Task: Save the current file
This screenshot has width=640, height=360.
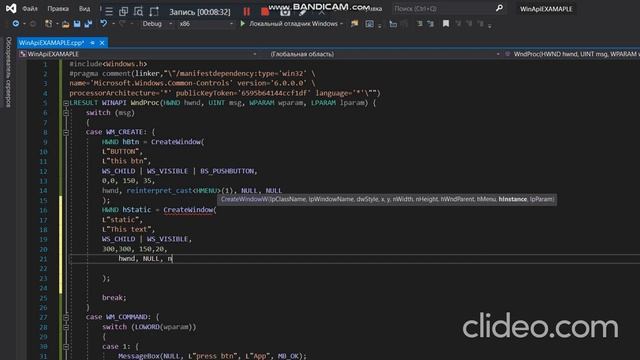Action: [x=77, y=24]
